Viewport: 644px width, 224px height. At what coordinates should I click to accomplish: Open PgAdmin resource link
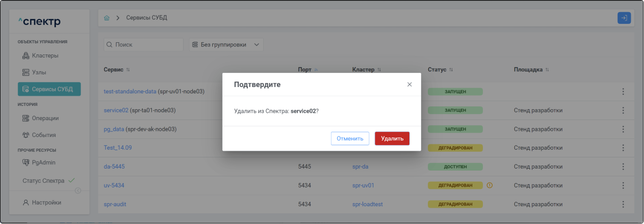click(44, 162)
